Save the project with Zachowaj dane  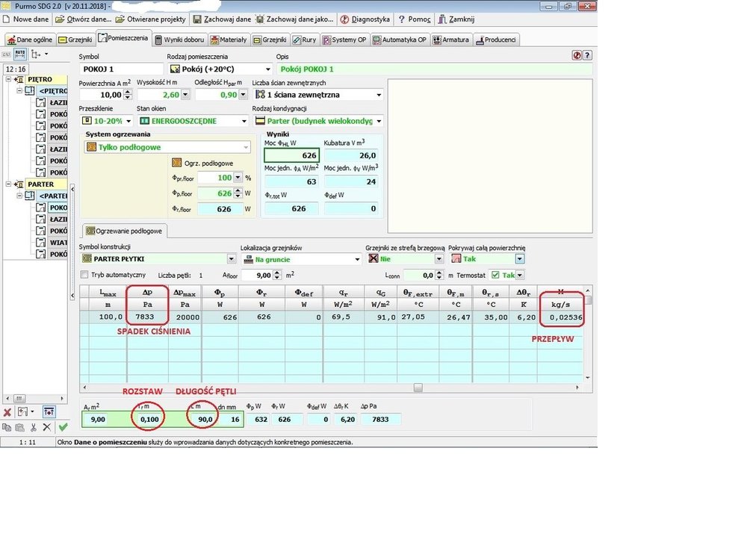pos(222,19)
